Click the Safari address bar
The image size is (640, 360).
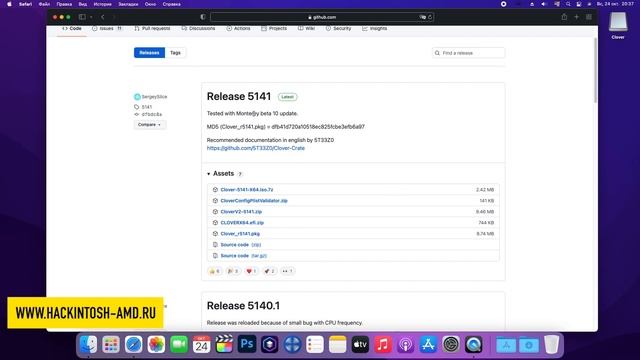tap(322, 17)
